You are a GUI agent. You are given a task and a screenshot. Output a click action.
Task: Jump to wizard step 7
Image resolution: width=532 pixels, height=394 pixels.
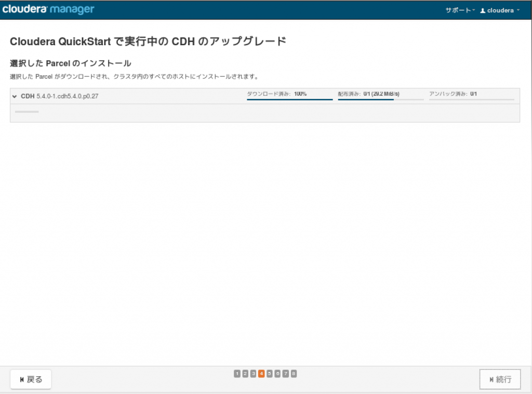[286, 374]
